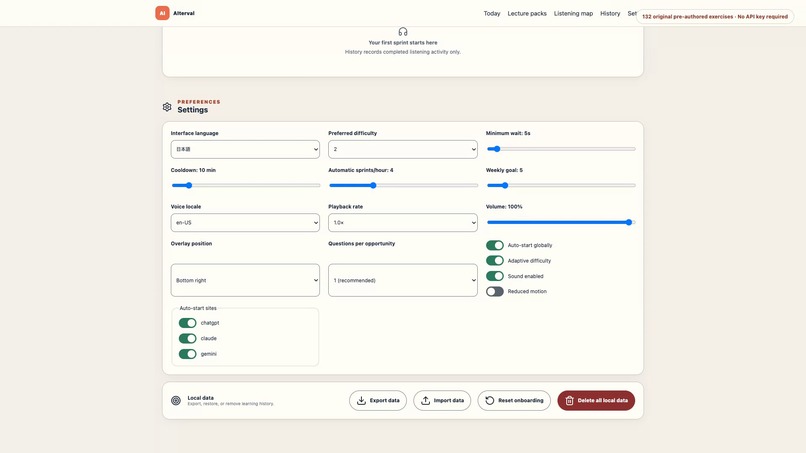Click the 'Local data' label text
The height and width of the screenshot is (453, 806).
coord(200,398)
